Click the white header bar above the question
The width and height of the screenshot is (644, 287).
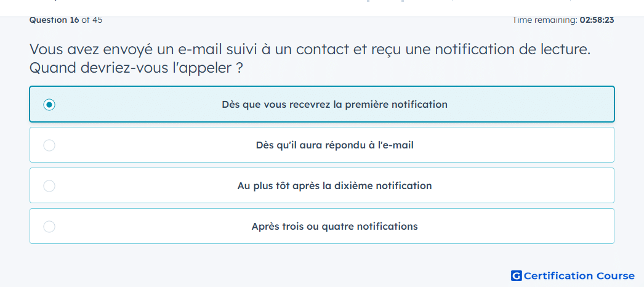click(x=206, y=8)
